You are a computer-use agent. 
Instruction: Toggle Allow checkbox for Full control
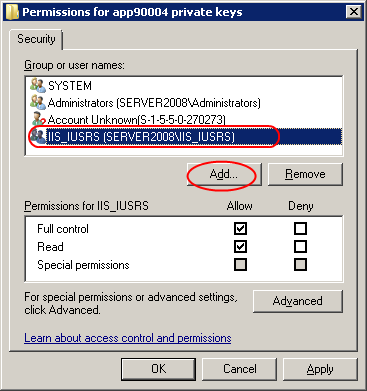[x=240, y=229]
